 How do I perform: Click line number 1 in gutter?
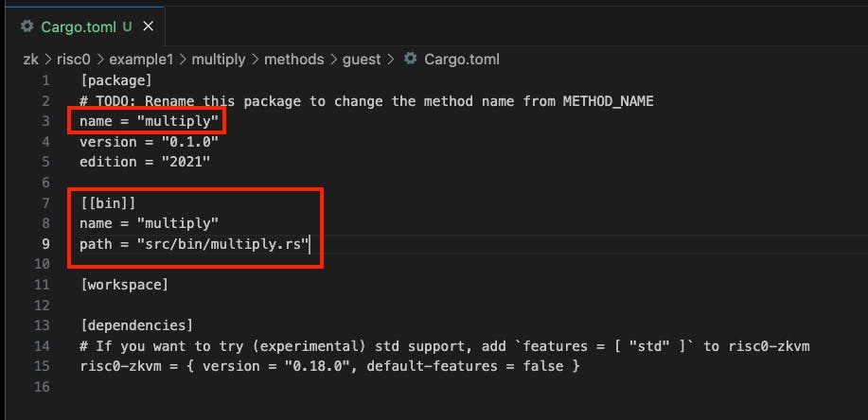point(45,80)
